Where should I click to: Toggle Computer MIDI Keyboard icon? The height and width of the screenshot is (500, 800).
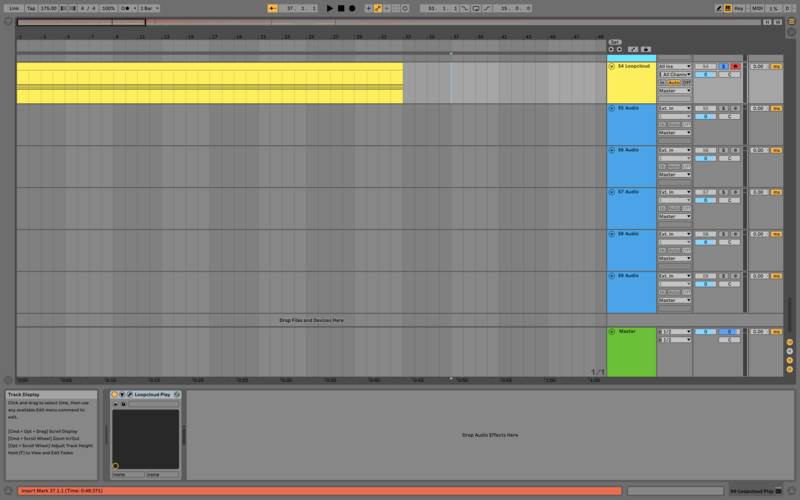(x=727, y=8)
